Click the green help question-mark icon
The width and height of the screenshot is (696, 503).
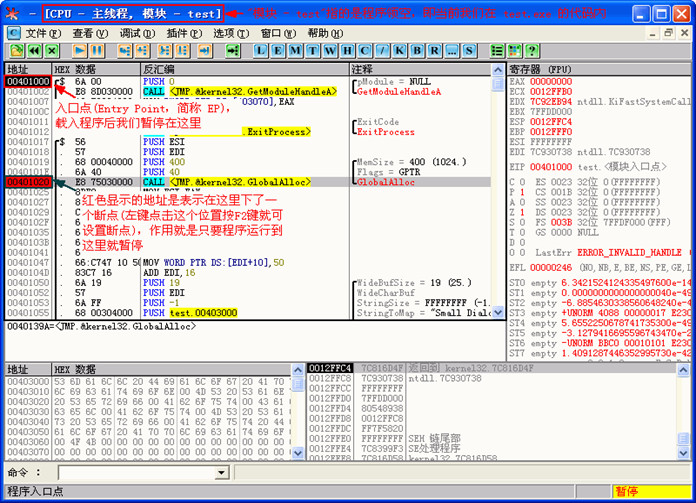point(532,51)
